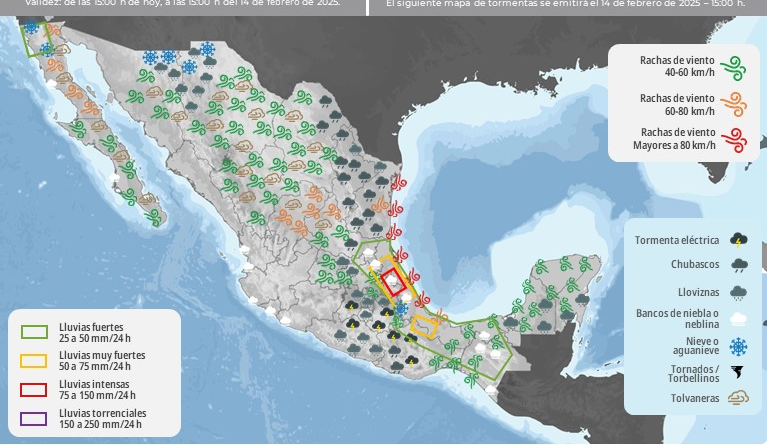Click the Tornados / Torbellinos funnel icon
Screen dimensions: 767x445
click(738, 373)
